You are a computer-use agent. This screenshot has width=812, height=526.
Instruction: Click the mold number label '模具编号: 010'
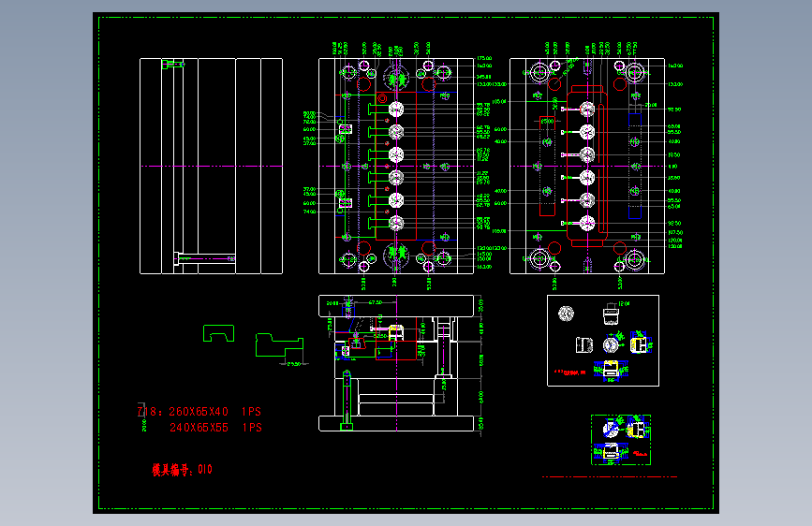pos(182,470)
